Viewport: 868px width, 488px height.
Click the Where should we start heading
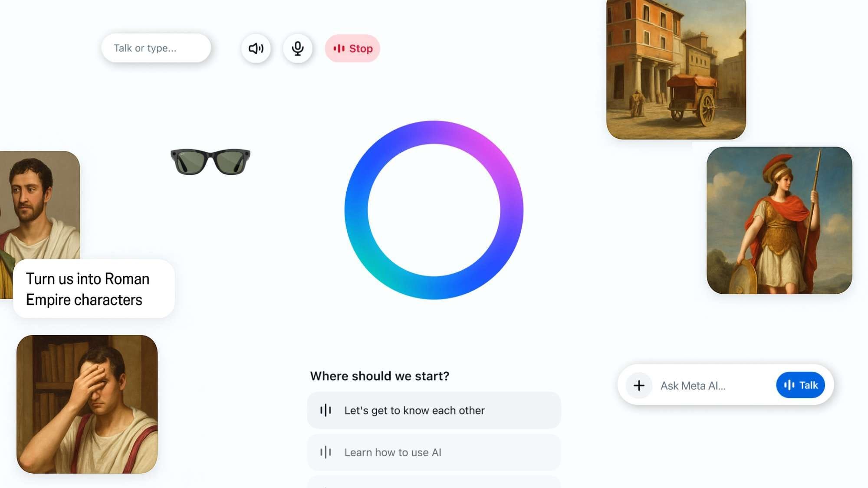coord(380,376)
